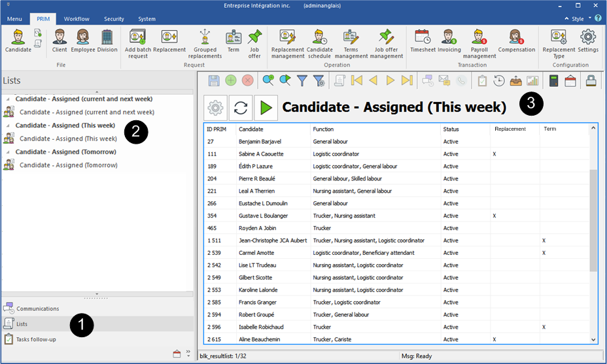Open Candidate schedule
This screenshot has width=607, height=364.
[x=320, y=44]
